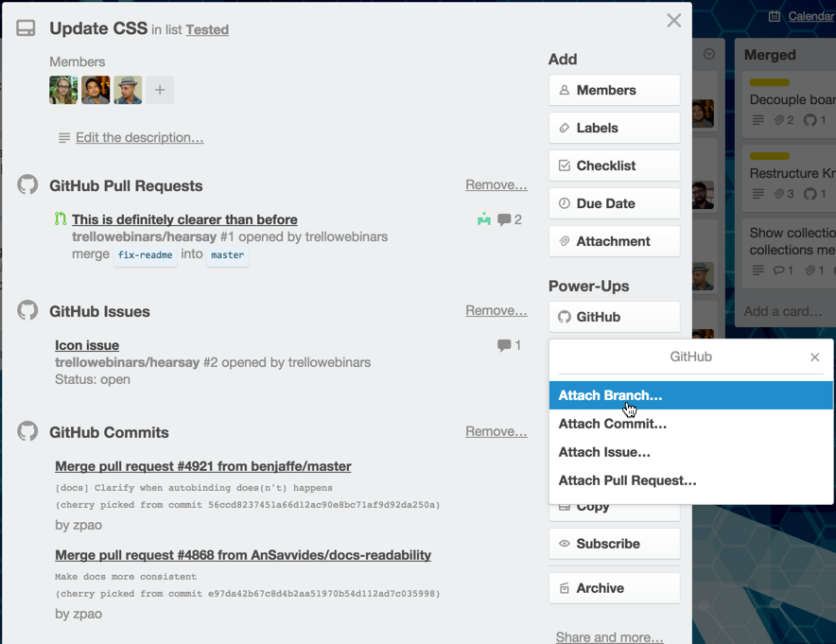The image size is (836, 644).
Task: Subscribe to the Update CSS card
Action: tap(614, 543)
